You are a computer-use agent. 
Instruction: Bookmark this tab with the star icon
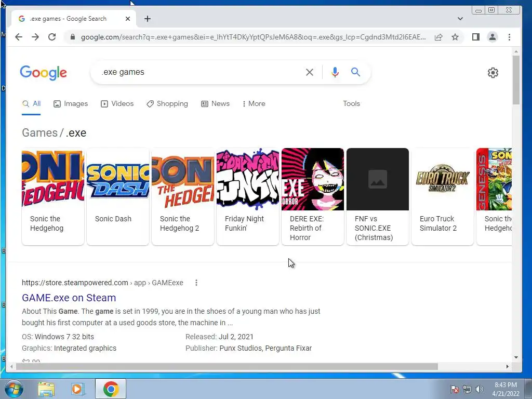point(455,37)
